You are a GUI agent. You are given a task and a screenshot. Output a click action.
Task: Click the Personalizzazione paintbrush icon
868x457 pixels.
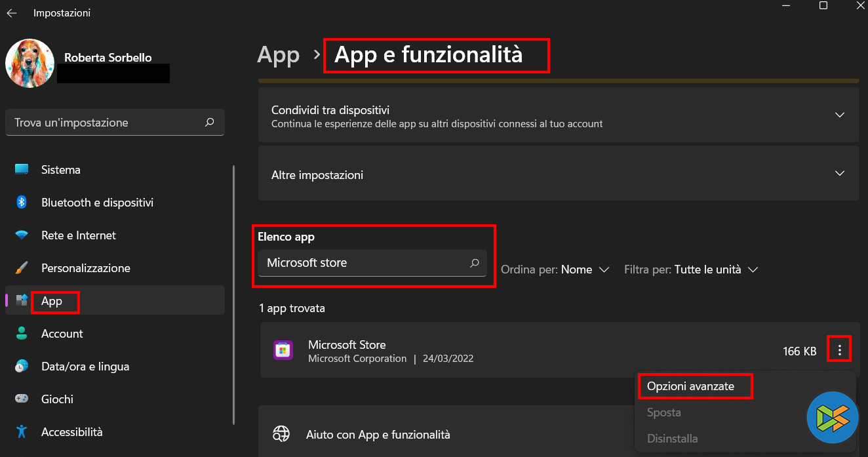coord(22,268)
